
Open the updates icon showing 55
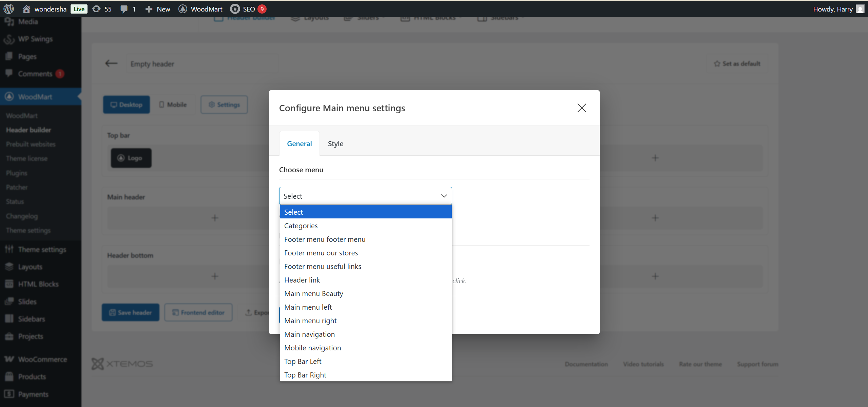pos(97,9)
